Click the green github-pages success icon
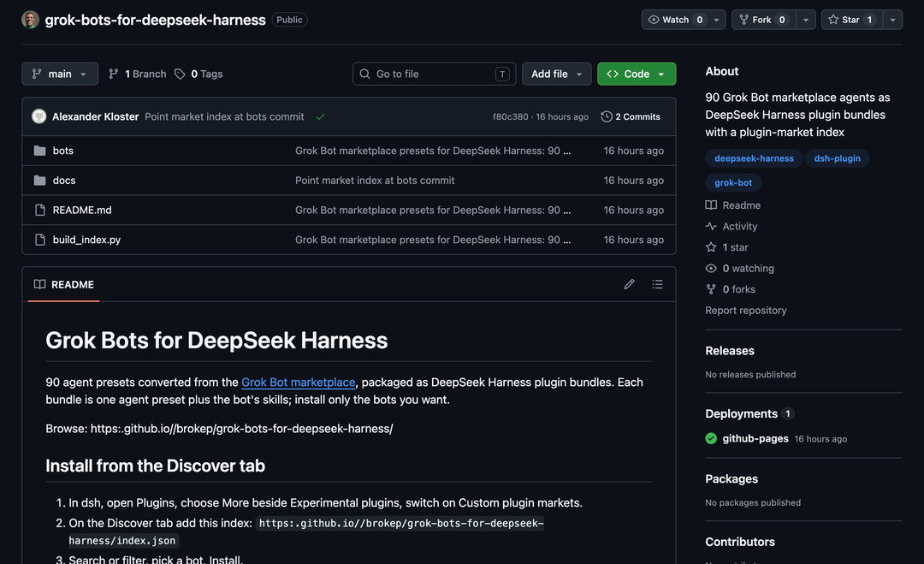Viewport: 924px width, 564px height. click(711, 438)
